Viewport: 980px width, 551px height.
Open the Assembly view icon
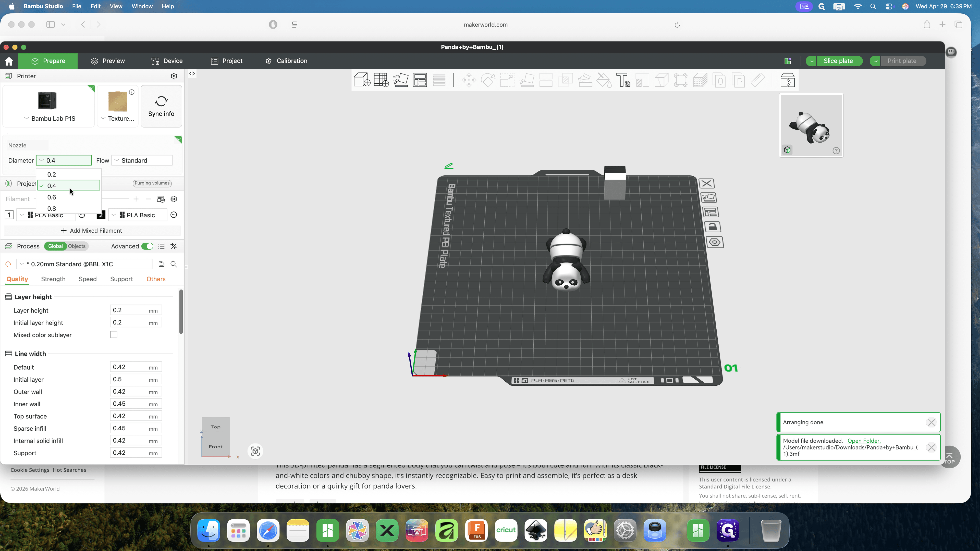pyautogui.click(x=788, y=80)
